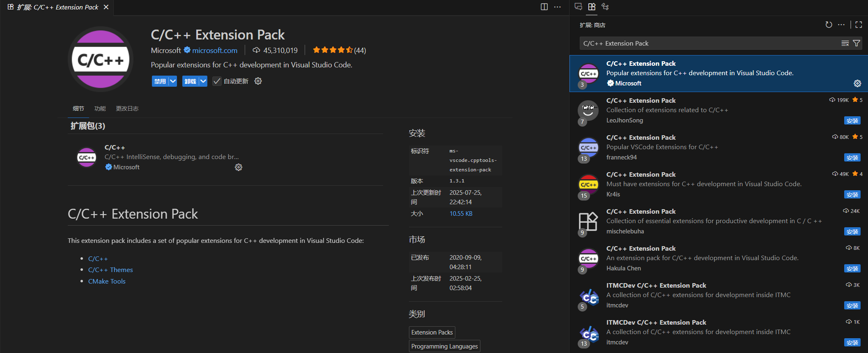Select the 扩展: C/C++ Extension Pack editor tab
Image resolution: width=868 pixels, height=353 pixels.
(x=57, y=7)
